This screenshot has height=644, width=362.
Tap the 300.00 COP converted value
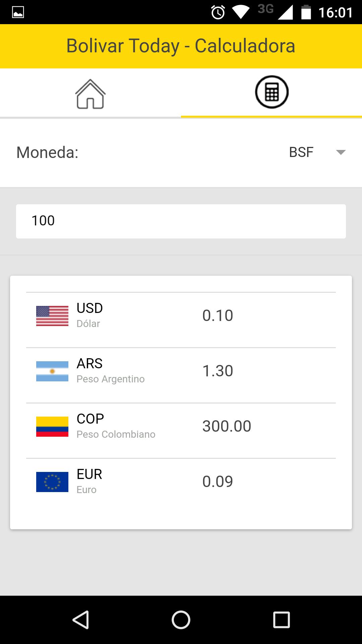[x=227, y=426]
